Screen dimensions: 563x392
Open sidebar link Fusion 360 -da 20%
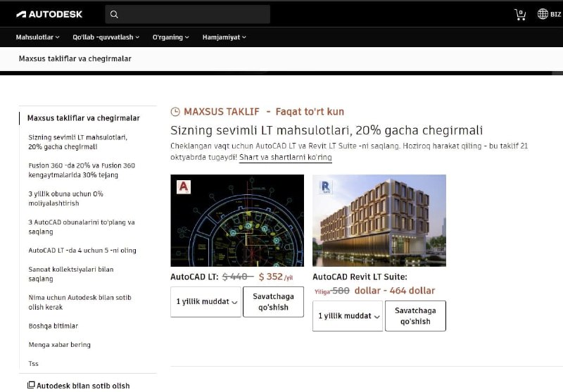pos(82,170)
